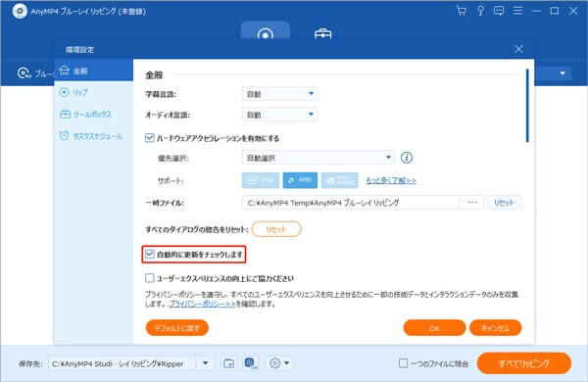Toggle 自動的に更新をチェックします checkbox
Screen dimensions: 588x382
coord(149,254)
